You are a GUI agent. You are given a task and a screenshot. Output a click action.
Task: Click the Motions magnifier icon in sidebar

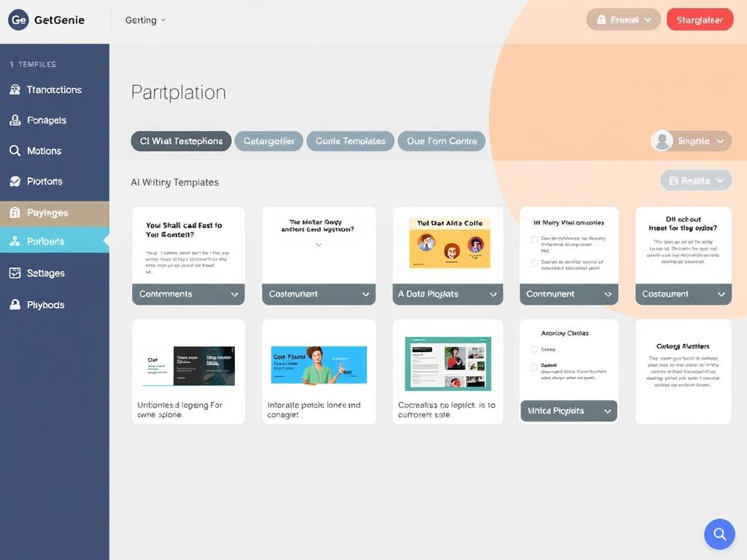(x=15, y=151)
